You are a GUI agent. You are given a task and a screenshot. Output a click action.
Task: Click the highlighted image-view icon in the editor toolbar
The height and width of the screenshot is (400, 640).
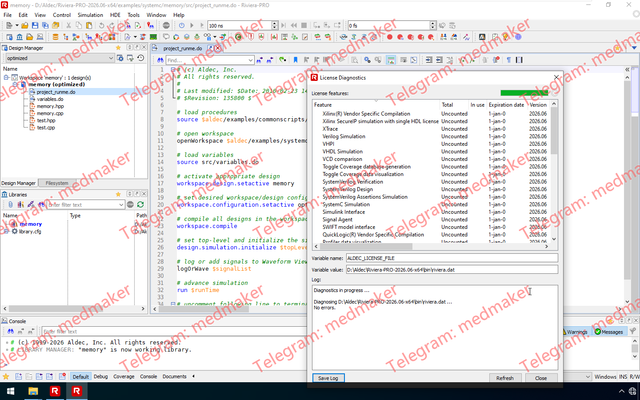click(x=391, y=60)
